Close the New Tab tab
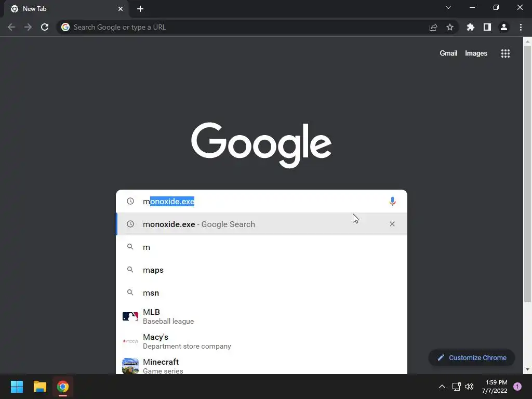The height and width of the screenshot is (399, 532). point(121,9)
